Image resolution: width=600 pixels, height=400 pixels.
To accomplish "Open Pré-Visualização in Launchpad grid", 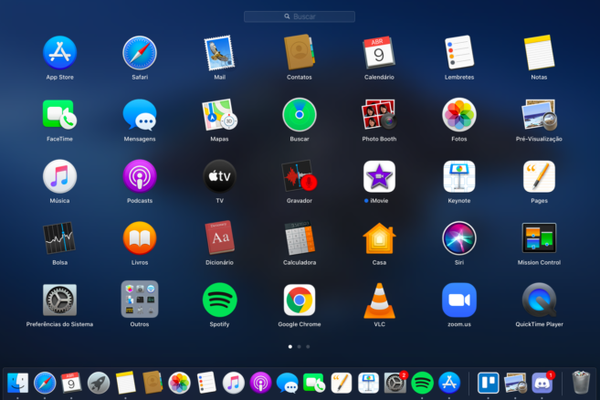I will pos(539,114).
